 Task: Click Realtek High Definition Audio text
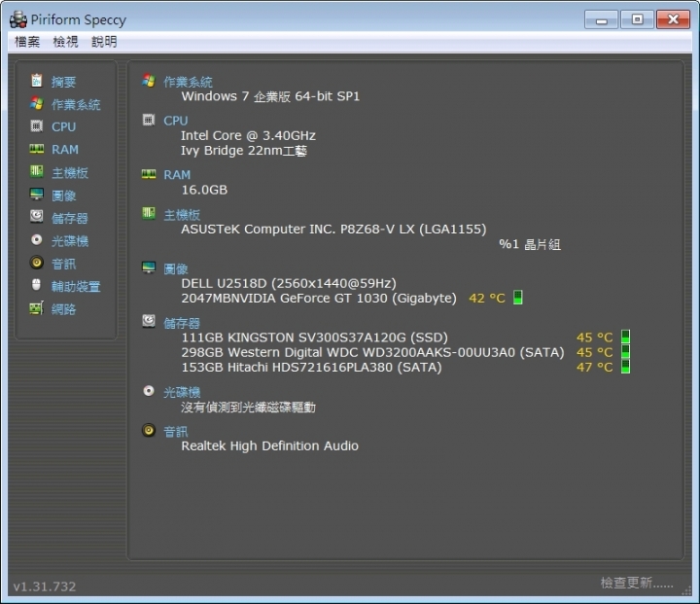click(269, 445)
